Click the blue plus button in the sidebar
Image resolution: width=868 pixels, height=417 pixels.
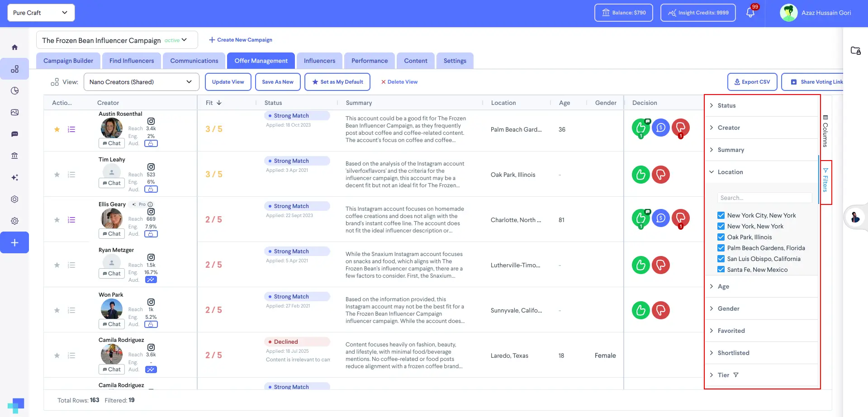click(14, 242)
